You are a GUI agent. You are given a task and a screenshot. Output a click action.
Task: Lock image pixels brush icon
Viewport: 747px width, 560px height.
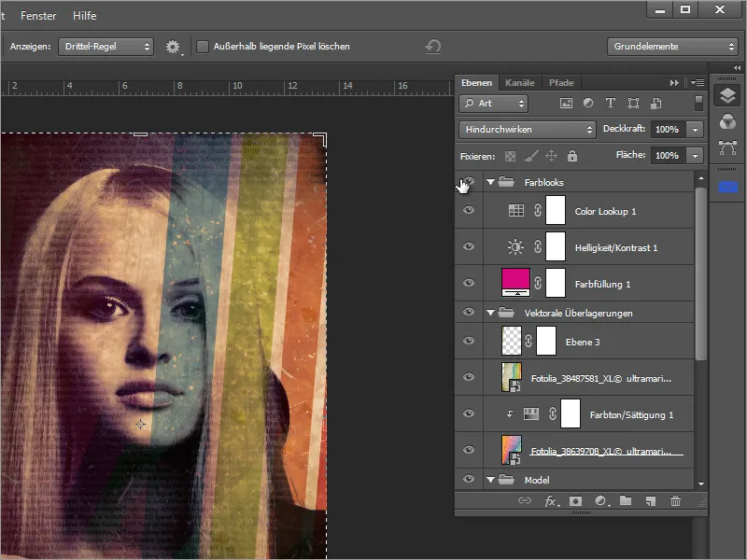tap(531, 156)
